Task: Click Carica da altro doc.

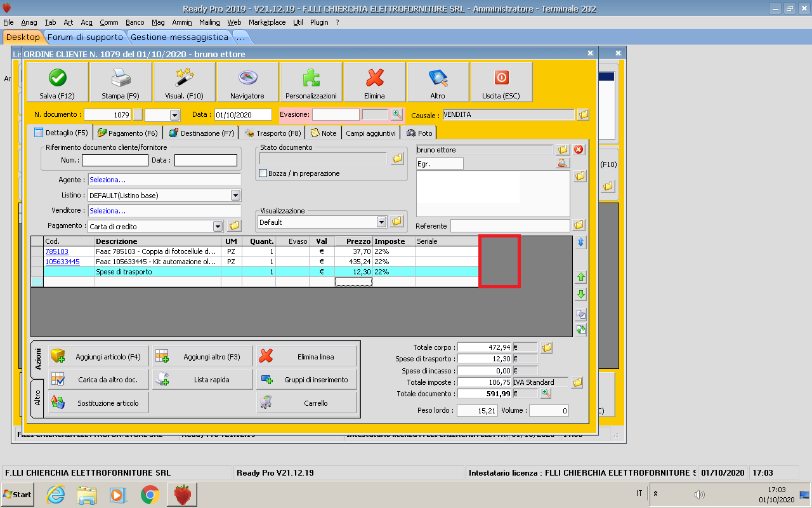Action: tap(99, 380)
